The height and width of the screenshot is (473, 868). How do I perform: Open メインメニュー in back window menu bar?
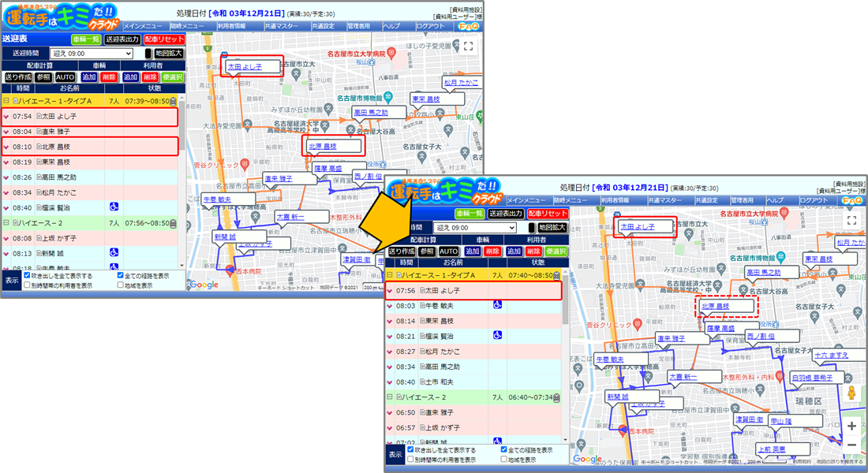click(143, 26)
